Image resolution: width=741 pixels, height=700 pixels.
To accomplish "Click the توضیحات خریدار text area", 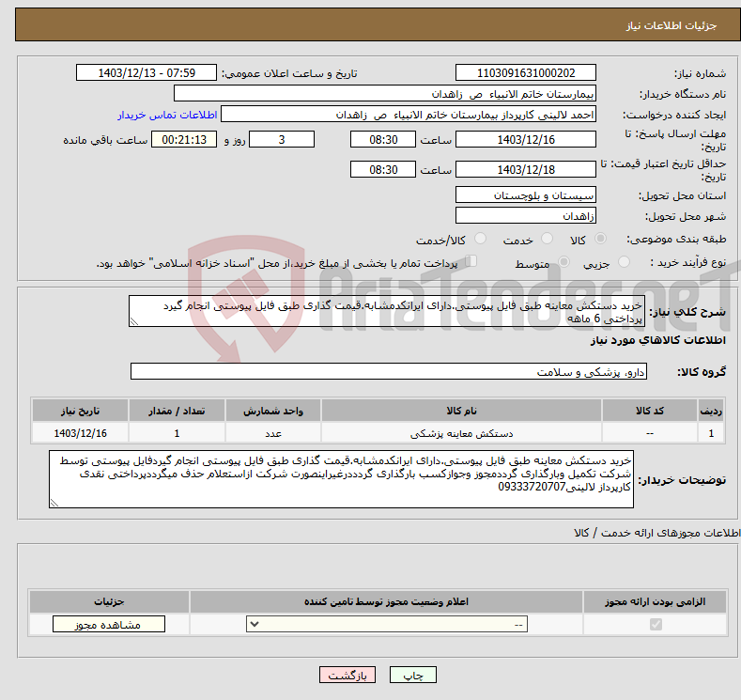I will coord(341,479).
